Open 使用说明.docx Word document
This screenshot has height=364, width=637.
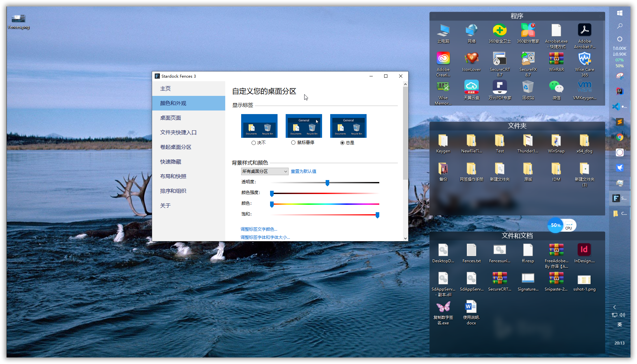[x=471, y=312]
